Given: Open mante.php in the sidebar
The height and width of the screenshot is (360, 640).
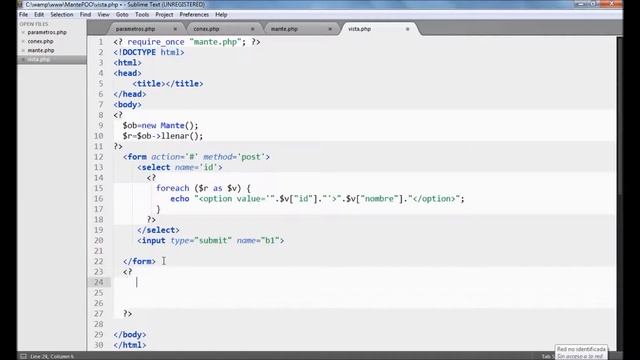Looking at the screenshot, I should [x=41, y=51].
